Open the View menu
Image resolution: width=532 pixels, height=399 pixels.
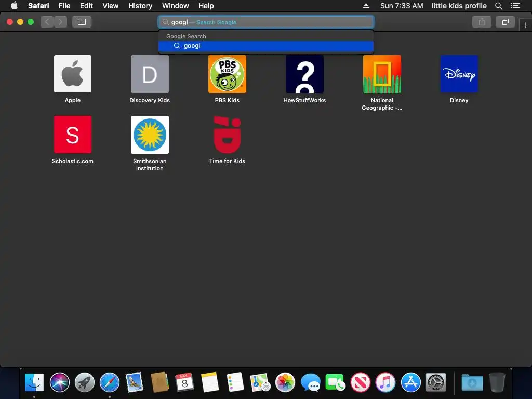[110, 6]
